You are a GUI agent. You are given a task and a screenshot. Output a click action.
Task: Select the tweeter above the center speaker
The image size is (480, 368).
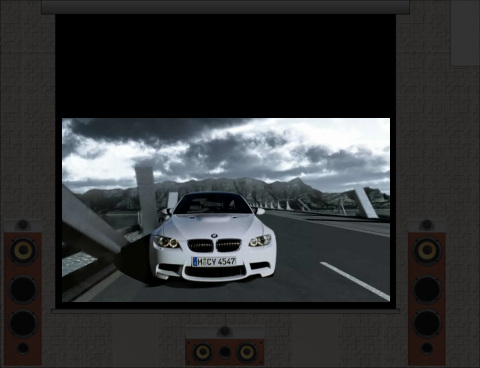click(225, 331)
